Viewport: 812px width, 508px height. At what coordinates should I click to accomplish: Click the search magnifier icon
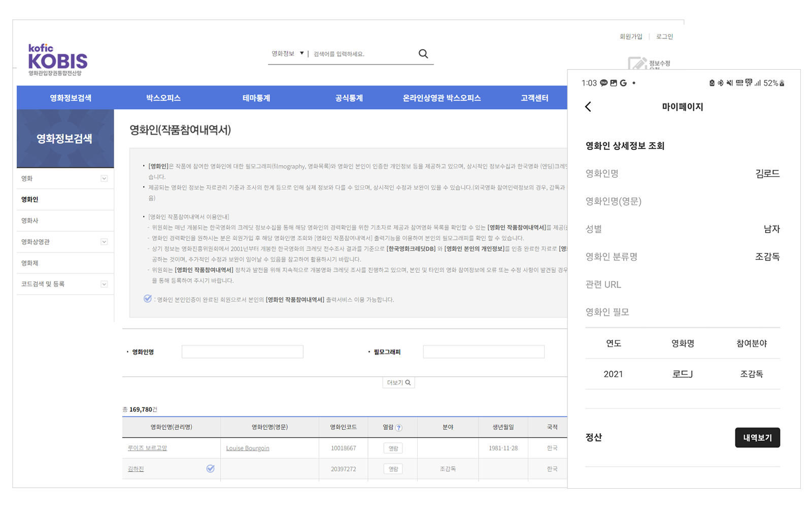point(423,54)
